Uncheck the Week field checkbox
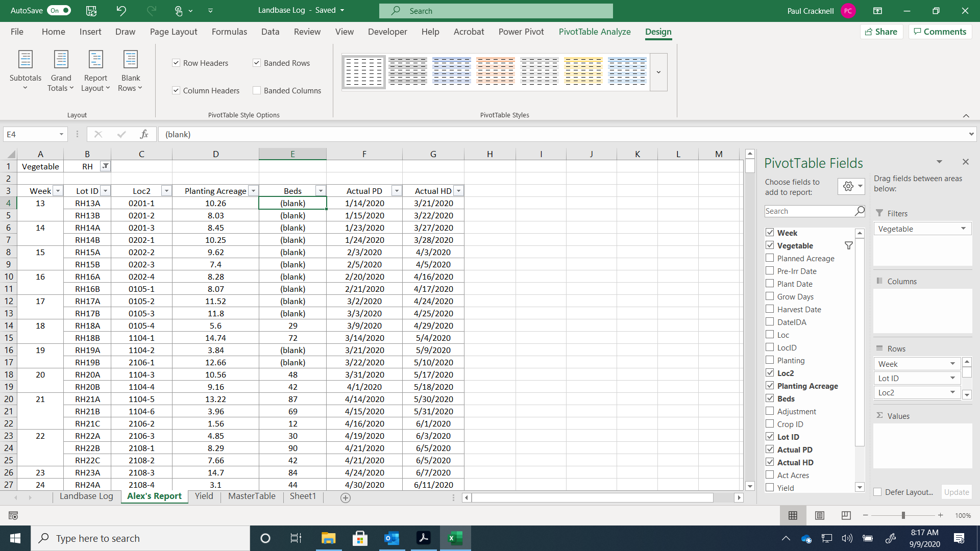The height and width of the screenshot is (551, 980). tap(770, 233)
